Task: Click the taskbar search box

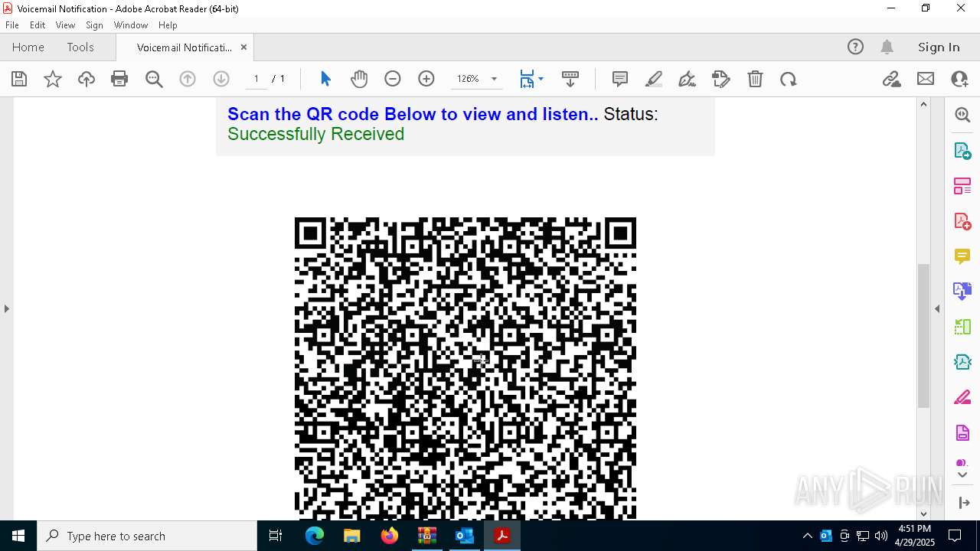Action: pos(147,536)
